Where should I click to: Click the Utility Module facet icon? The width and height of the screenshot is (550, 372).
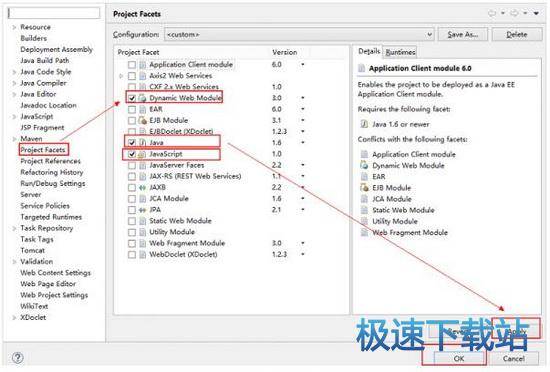pos(142,232)
